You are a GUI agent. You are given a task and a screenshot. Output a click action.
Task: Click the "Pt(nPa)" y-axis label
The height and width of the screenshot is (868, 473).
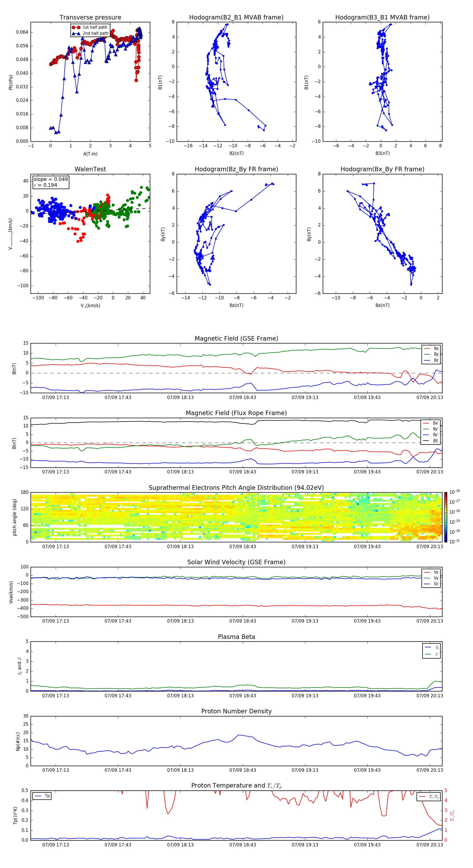pyautogui.click(x=11, y=82)
